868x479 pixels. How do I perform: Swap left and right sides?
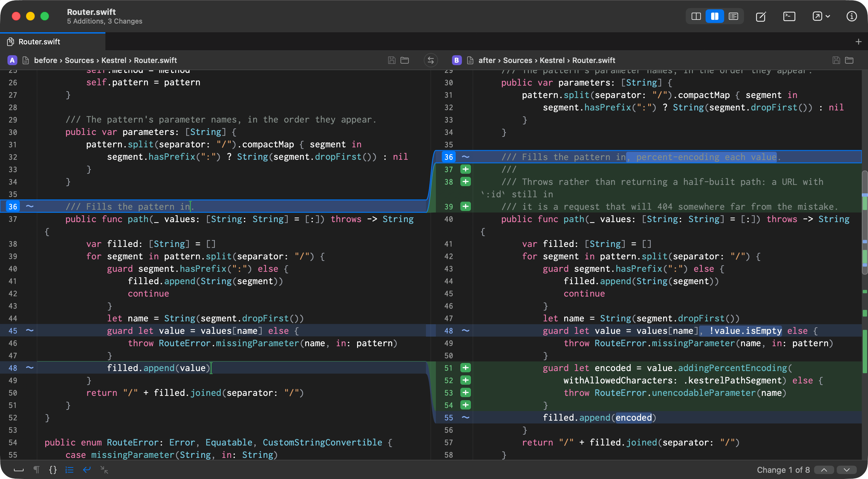(x=431, y=60)
